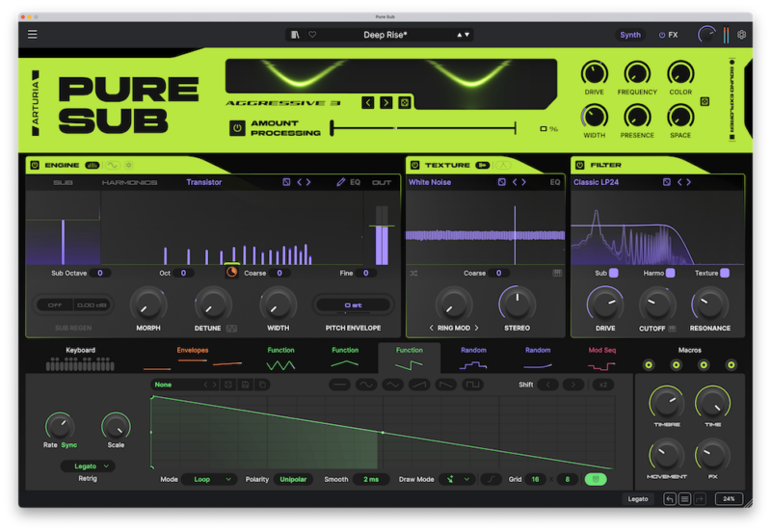Toggle Polarity Unipolar setting

coord(293,479)
